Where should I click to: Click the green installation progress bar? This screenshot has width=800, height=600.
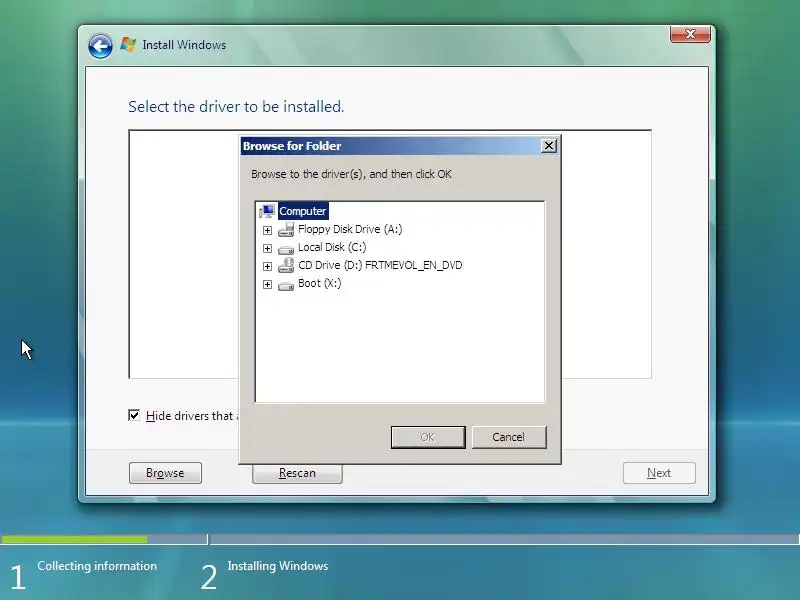74,539
